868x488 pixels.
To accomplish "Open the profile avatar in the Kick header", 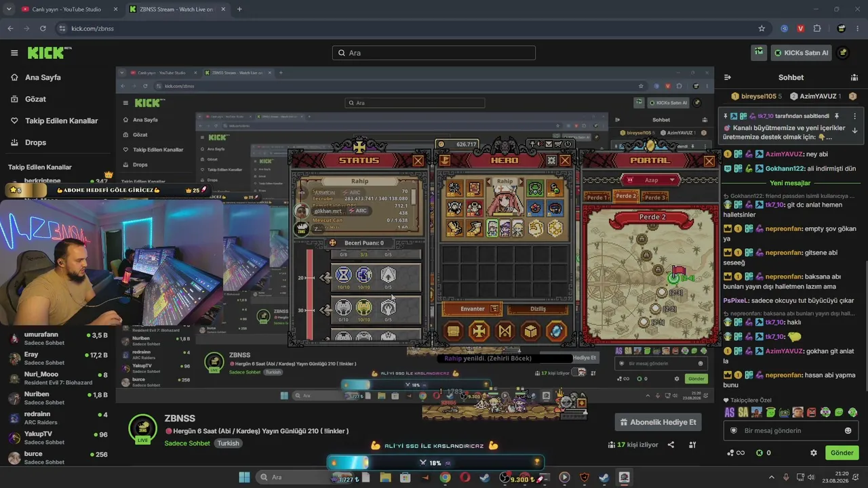I will (x=843, y=53).
